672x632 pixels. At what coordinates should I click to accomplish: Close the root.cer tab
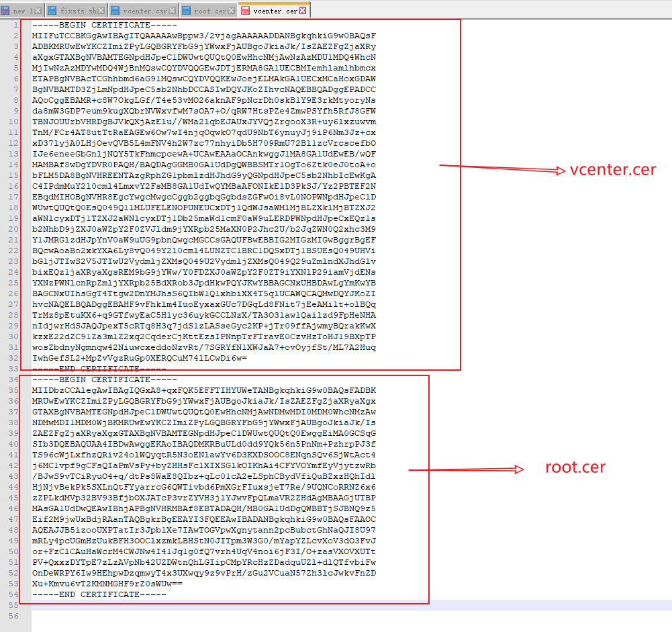point(232,11)
